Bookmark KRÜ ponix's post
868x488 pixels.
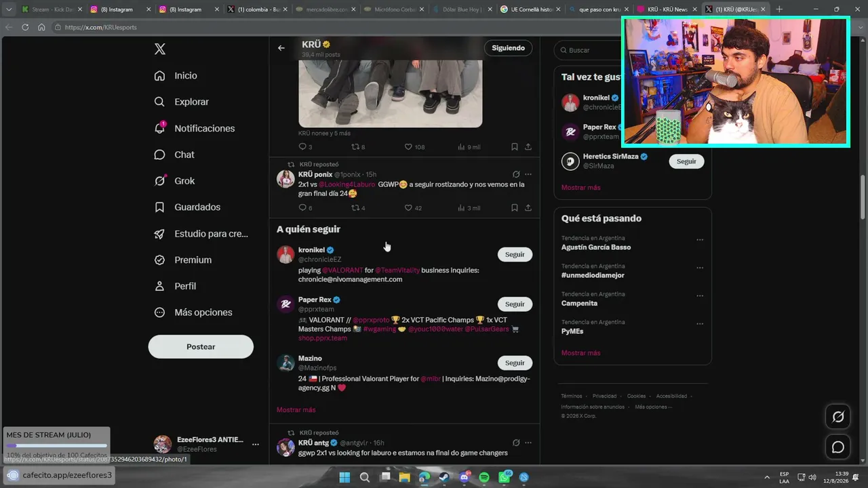pos(515,208)
